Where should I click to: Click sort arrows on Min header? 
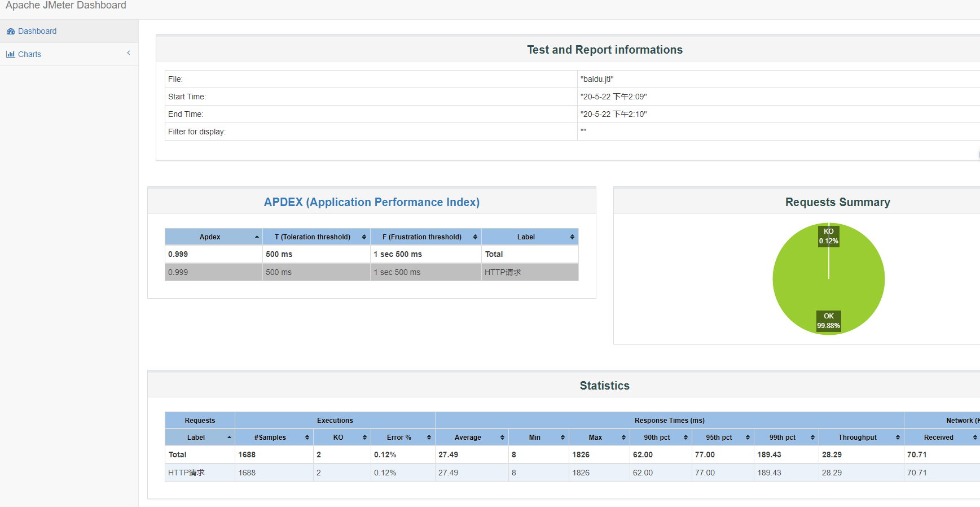click(x=563, y=438)
